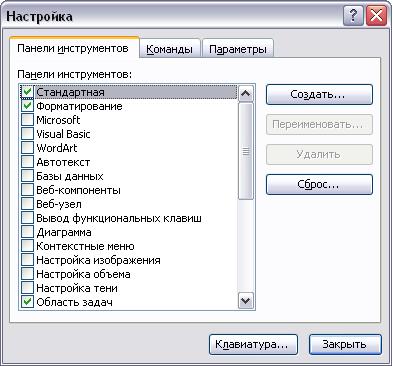Image resolution: width=393 pixels, height=366 pixels.
Task: Select the Visual Basic list entry
Action: [x=63, y=134]
